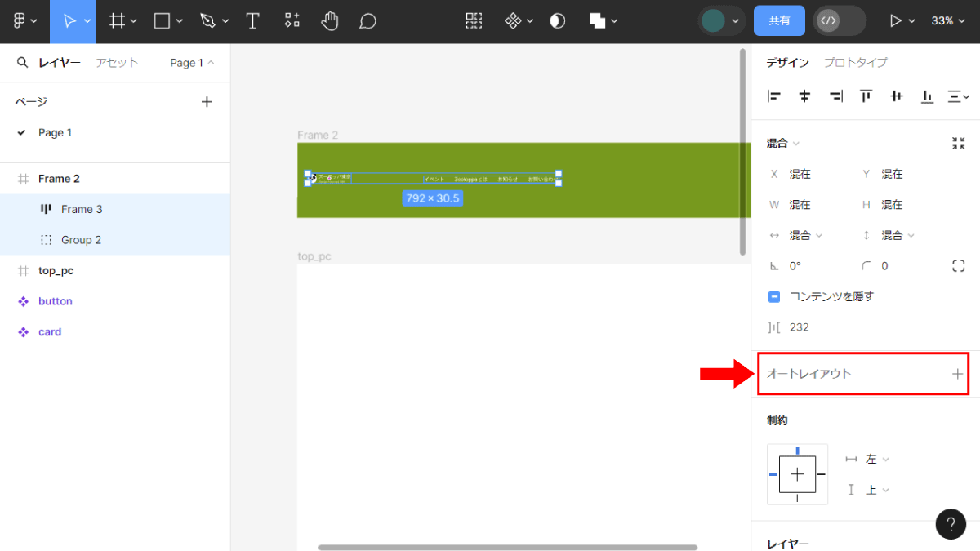This screenshot has height=551, width=980.
Task: Select the Text tool
Action: [x=253, y=21]
